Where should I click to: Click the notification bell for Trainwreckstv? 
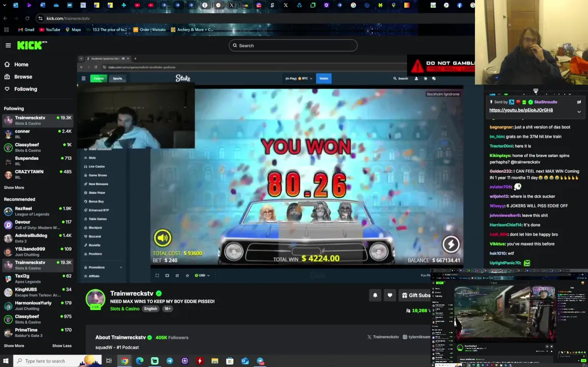[375, 295]
